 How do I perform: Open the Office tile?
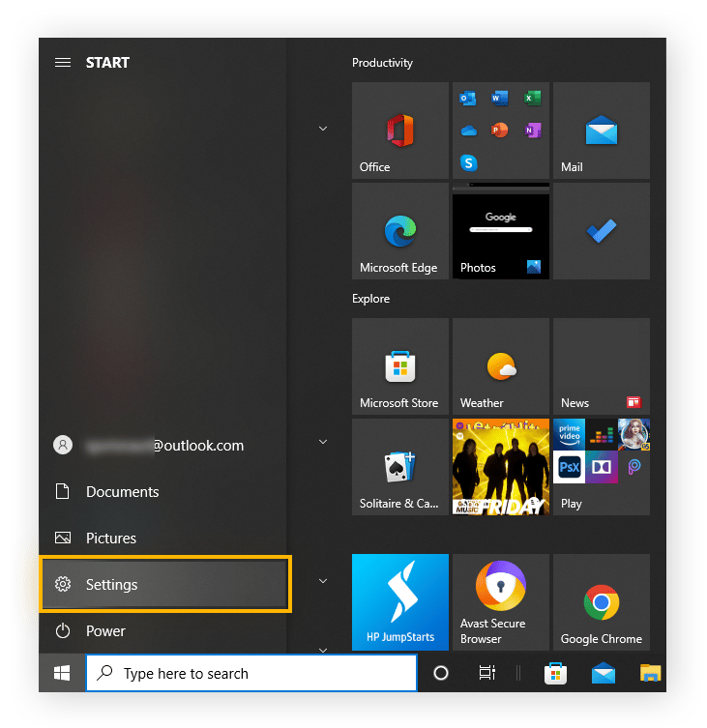(x=399, y=131)
